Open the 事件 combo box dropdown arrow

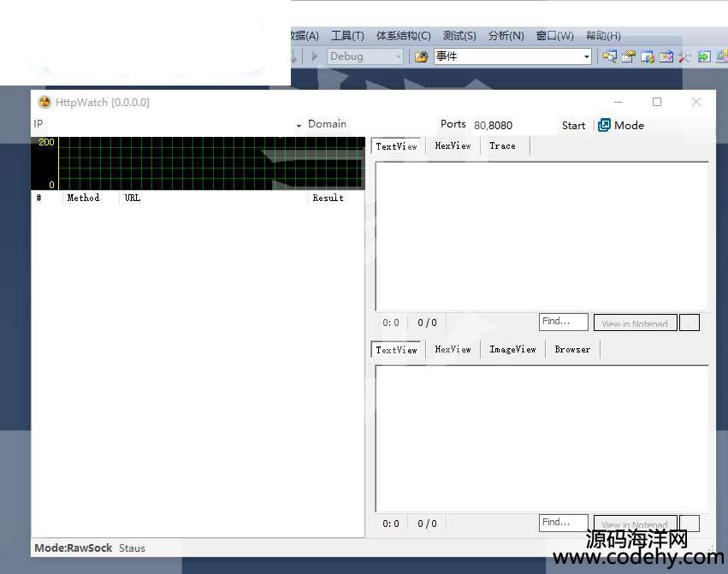pos(586,56)
